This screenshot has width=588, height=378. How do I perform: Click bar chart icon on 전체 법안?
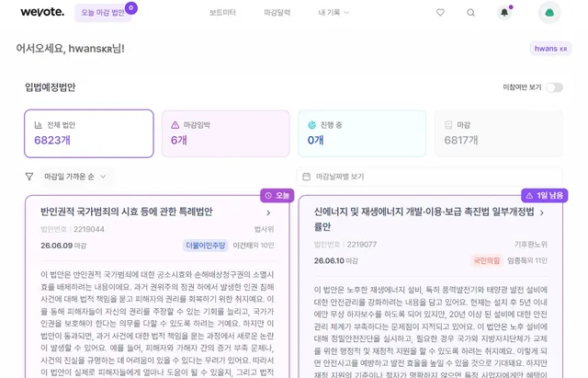pos(39,125)
